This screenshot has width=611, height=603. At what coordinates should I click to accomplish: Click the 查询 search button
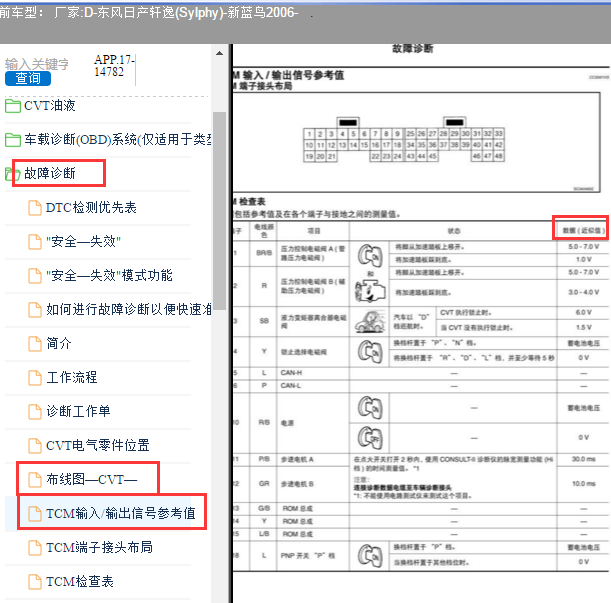pos(28,78)
